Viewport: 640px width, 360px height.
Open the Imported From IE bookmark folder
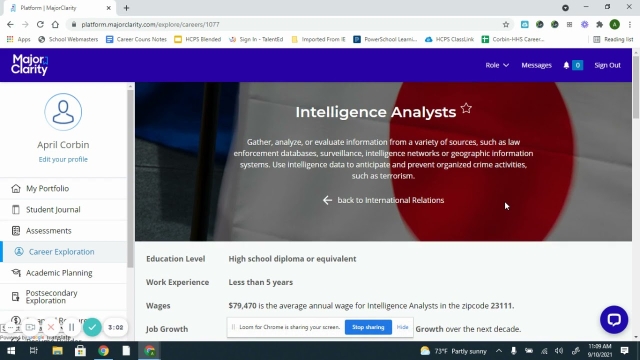tap(318, 40)
